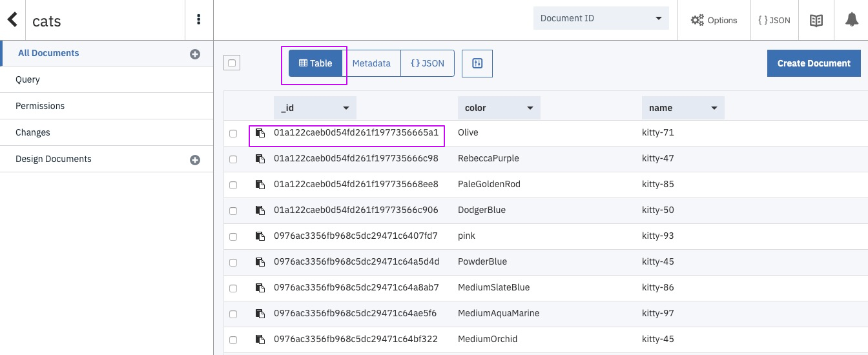Open the color column dropdown
This screenshot has height=355, width=868.
499,108
